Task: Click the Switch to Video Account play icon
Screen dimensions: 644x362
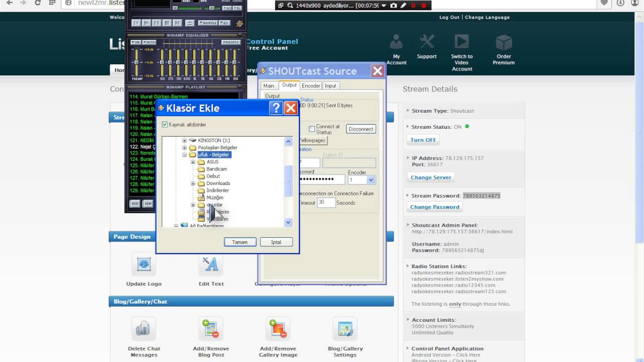Action: coord(461,42)
